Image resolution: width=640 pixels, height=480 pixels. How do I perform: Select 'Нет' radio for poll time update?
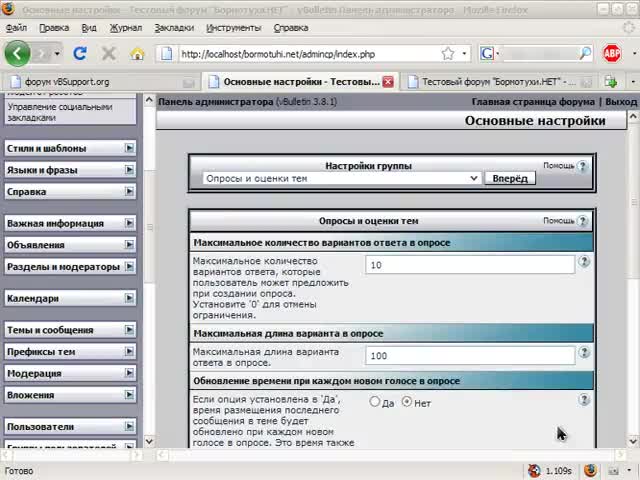(407, 402)
